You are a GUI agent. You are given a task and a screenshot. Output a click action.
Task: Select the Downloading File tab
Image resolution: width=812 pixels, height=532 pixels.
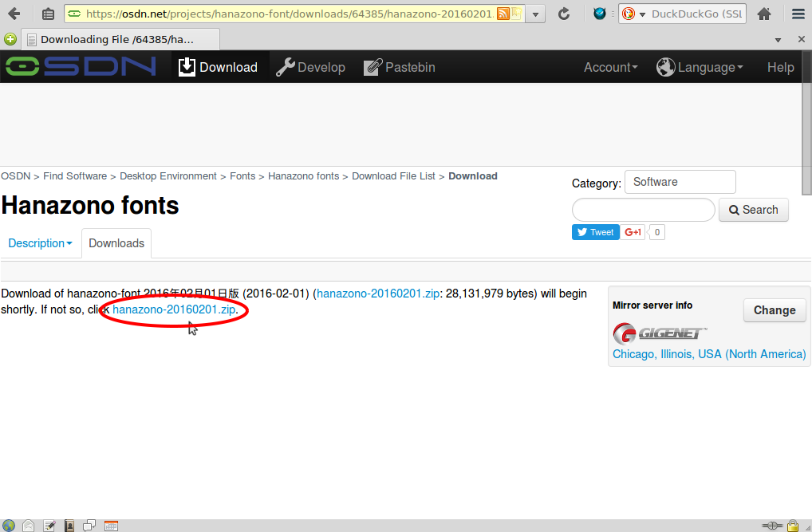click(120, 39)
